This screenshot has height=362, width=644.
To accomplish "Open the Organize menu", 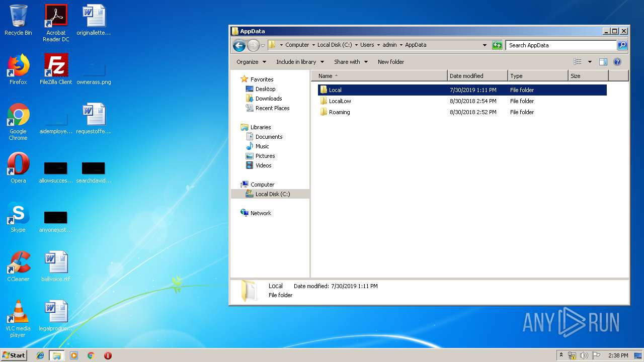I will click(x=251, y=62).
